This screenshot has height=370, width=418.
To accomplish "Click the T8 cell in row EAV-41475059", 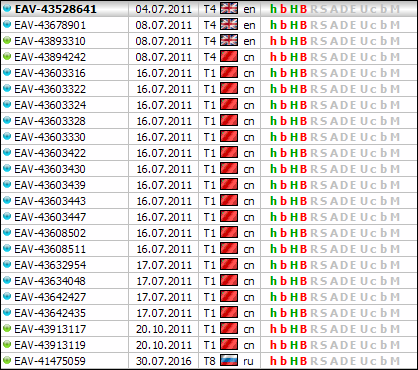I will point(210,361).
